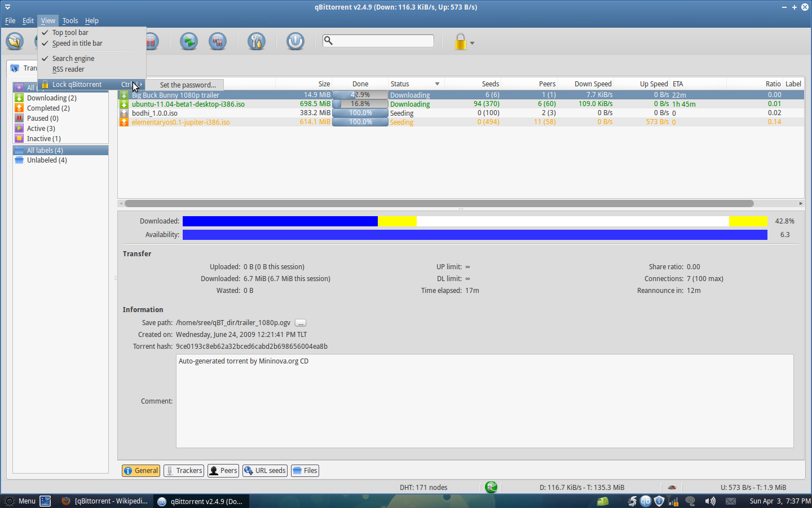Click the horizontal scrollbar under the torrent list
The image size is (812, 508).
coord(439,203)
